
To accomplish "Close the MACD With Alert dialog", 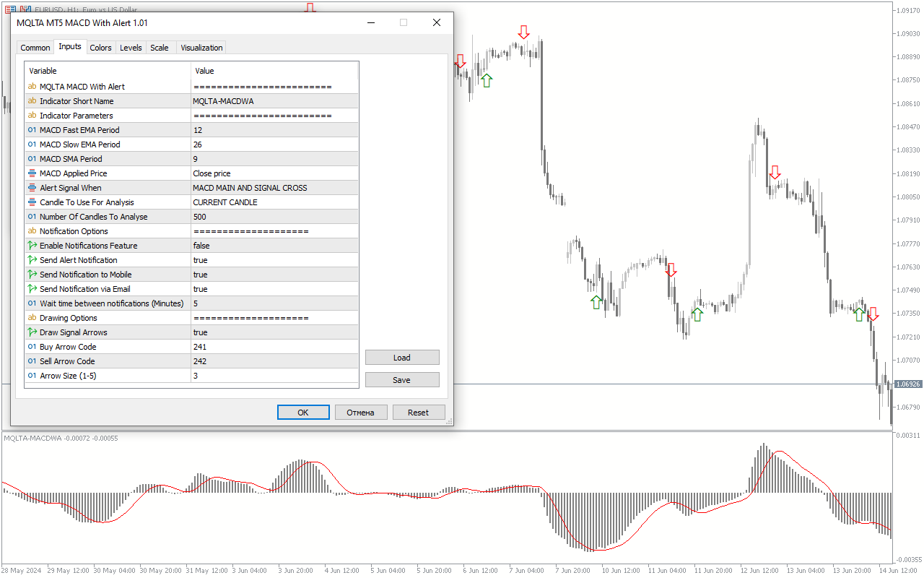I will coord(437,22).
